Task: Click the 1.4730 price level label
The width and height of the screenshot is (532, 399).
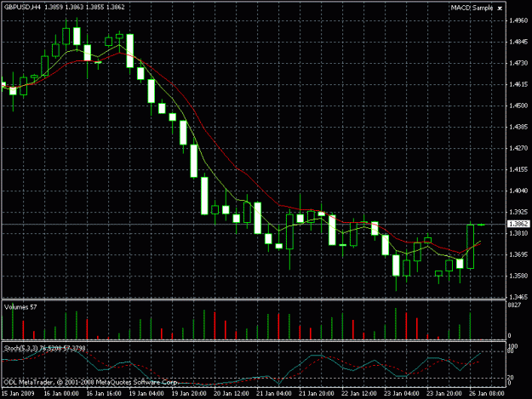Action: coord(518,63)
